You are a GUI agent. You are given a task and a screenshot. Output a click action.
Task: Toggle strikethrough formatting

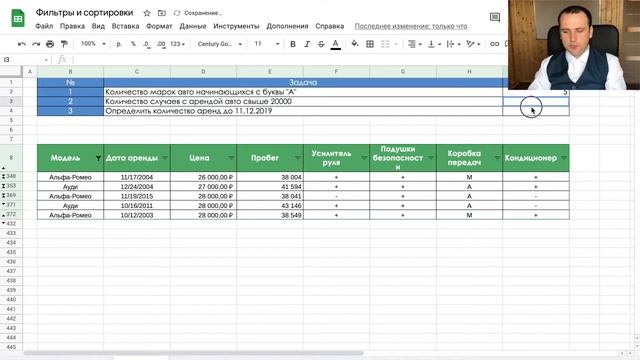321,44
